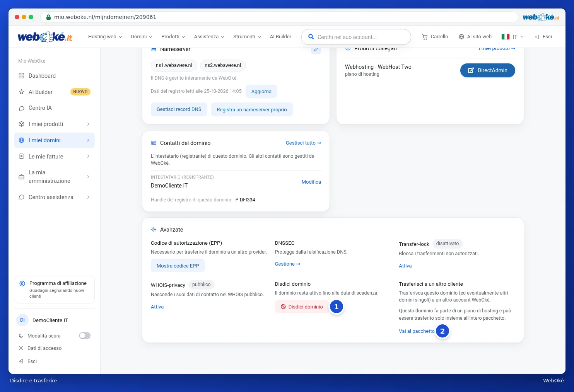Expand the I miei prodotti sidebar chevron
The height and width of the screenshot is (392, 574).
88,124
